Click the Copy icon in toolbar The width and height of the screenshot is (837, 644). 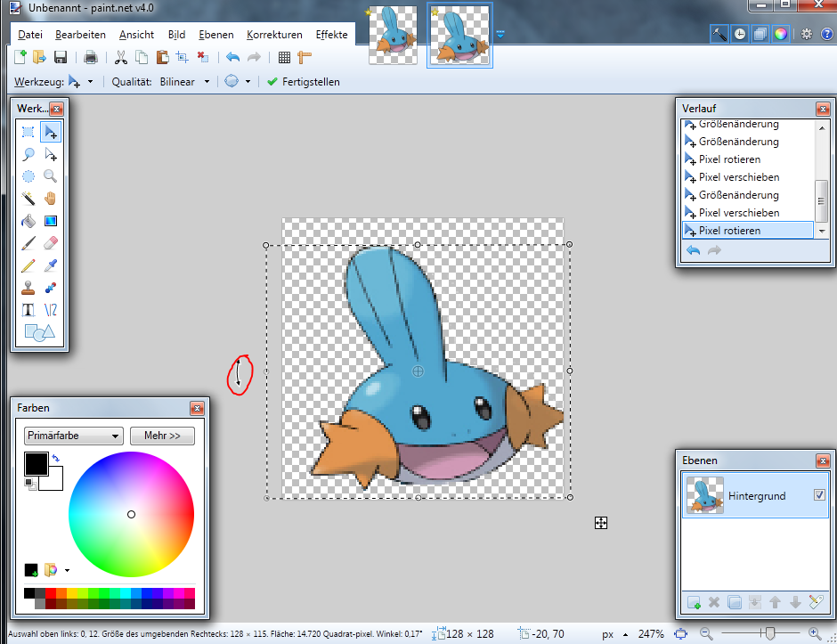click(x=142, y=57)
